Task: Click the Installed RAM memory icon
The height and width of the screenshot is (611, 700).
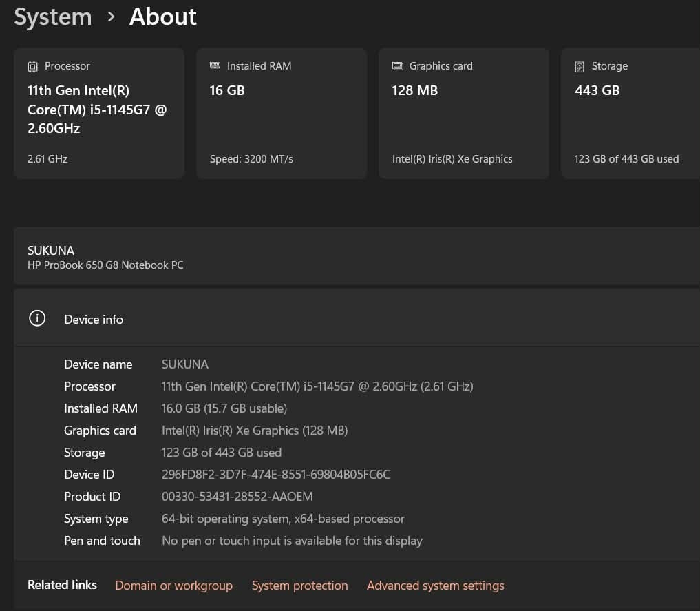Action: [x=215, y=65]
